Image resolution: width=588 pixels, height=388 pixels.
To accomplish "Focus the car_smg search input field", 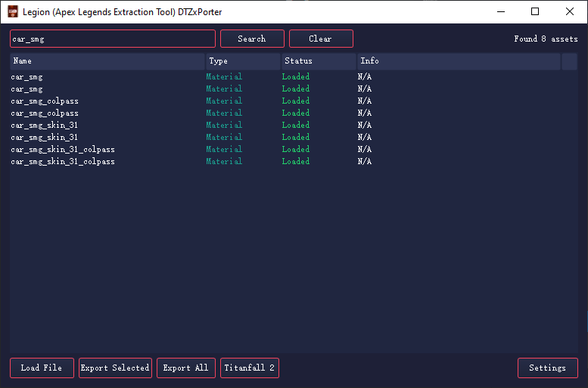I will [x=113, y=39].
